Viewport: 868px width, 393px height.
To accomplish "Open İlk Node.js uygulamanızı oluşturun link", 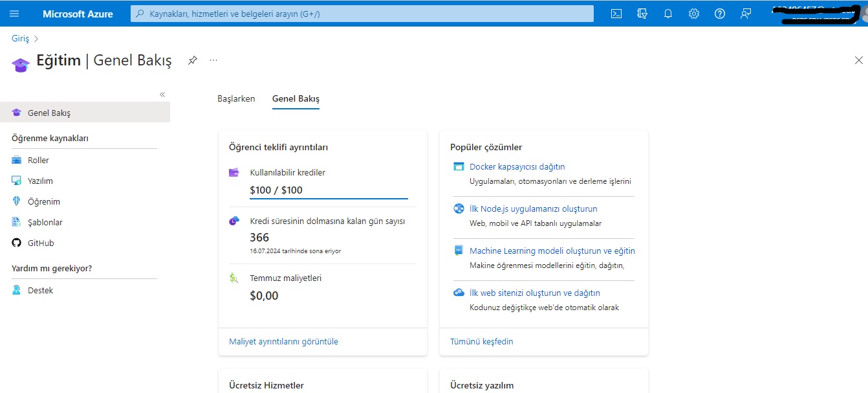I will coord(534,208).
